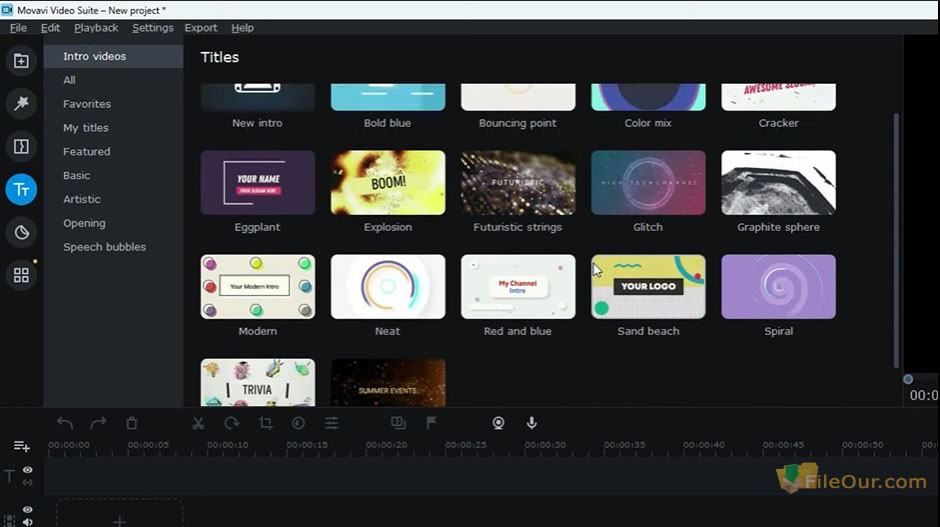Choose the Trivia intro thumbnail
The image size is (940, 527).
click(x=258, y=383)
